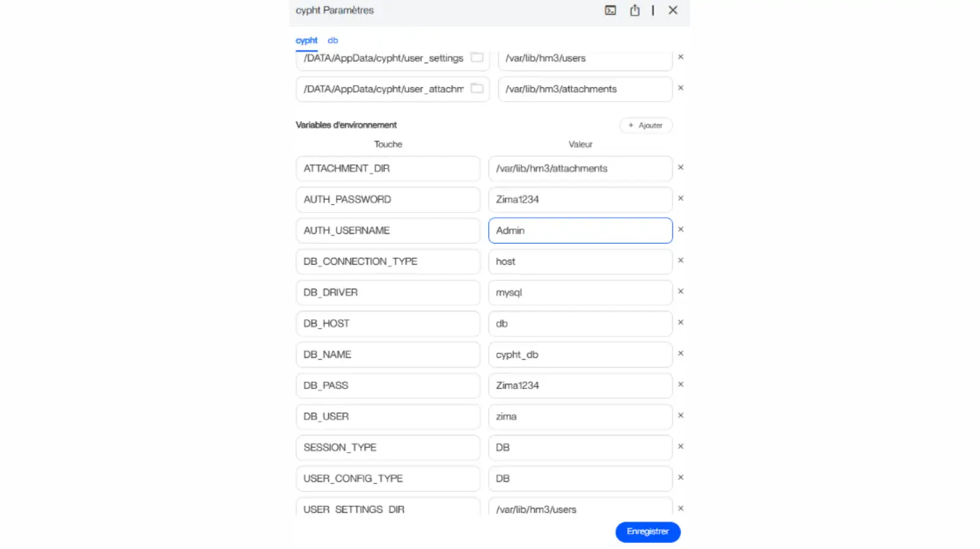Delete the ATTACHMENT_DIR variable row
The width and height of the screenshot is (980, 549).
(680, 167)
